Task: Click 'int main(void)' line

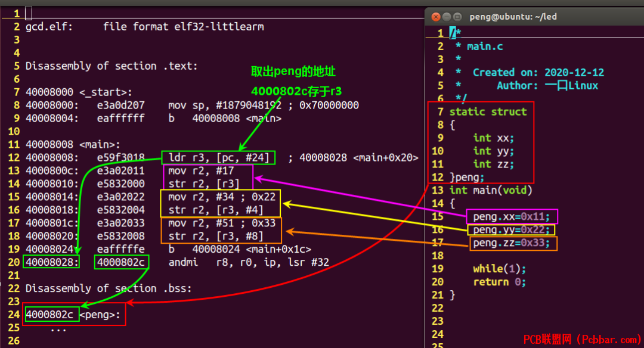Action: point(491,191)
